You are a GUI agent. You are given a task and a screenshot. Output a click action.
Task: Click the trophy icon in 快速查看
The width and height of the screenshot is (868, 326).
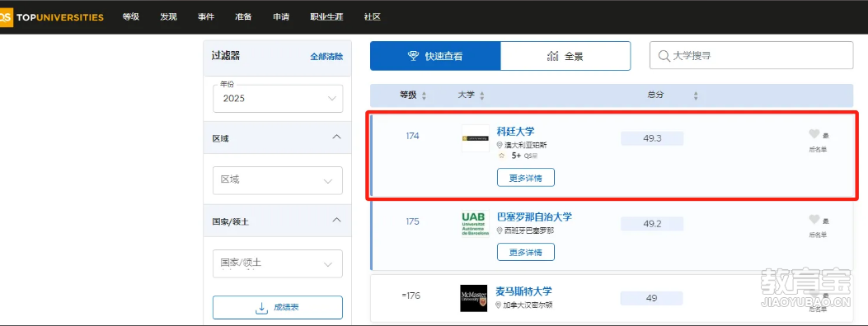point(413,55)
